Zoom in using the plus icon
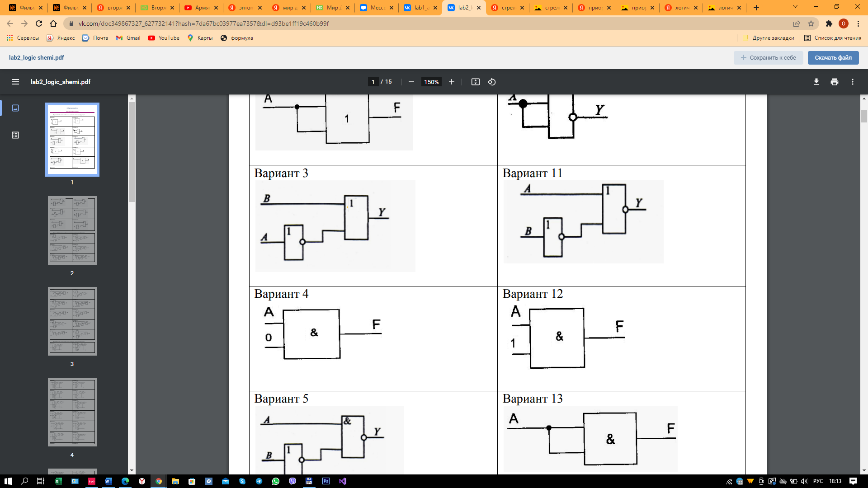This screenshot has height=488, width=868. (x=451, y=82)
